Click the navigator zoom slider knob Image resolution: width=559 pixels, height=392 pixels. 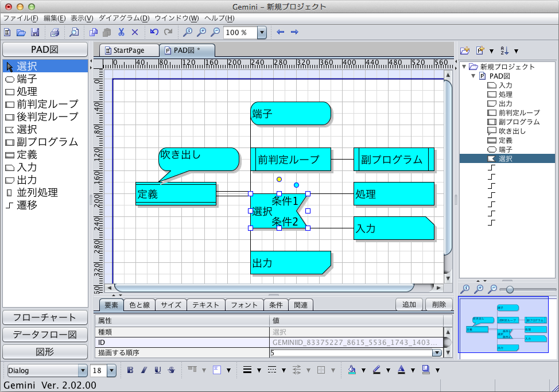click(510, 289)
